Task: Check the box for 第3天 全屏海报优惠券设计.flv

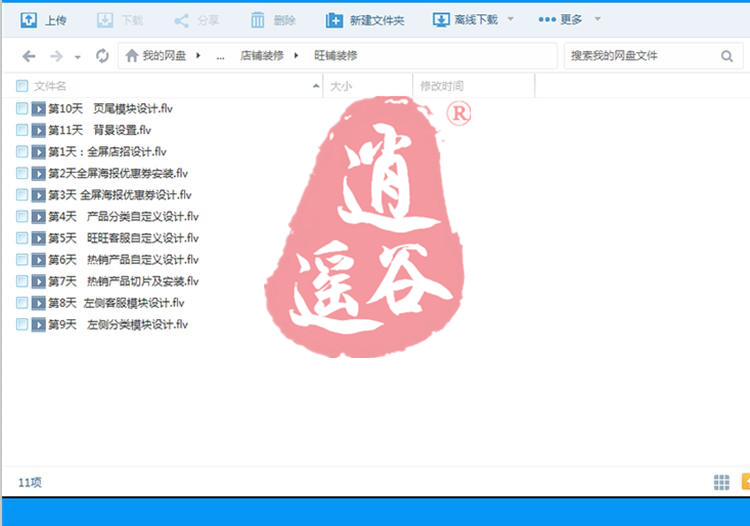Action: click(x=22, y=194)
